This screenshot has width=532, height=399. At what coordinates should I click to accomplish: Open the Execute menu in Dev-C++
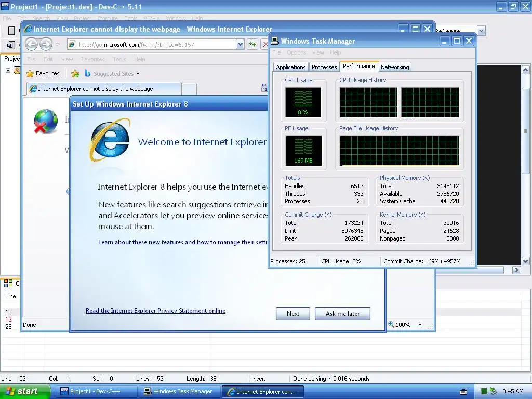108,18
